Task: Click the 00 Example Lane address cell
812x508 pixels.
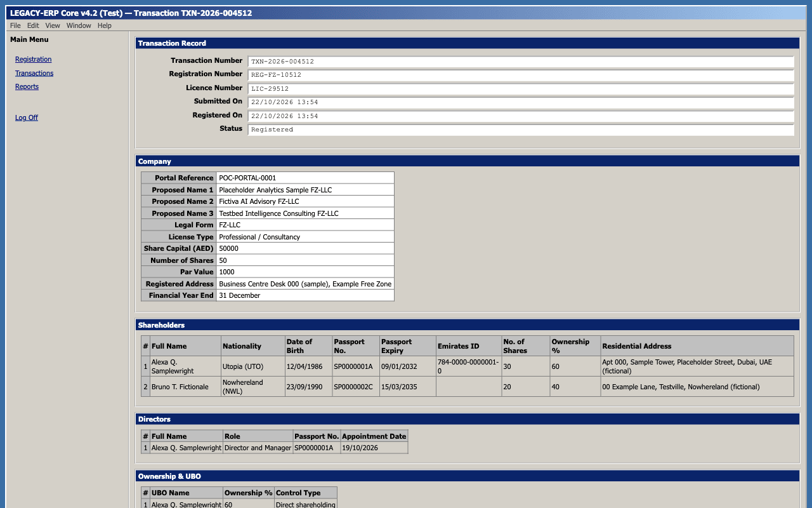Action: (697, 387)
